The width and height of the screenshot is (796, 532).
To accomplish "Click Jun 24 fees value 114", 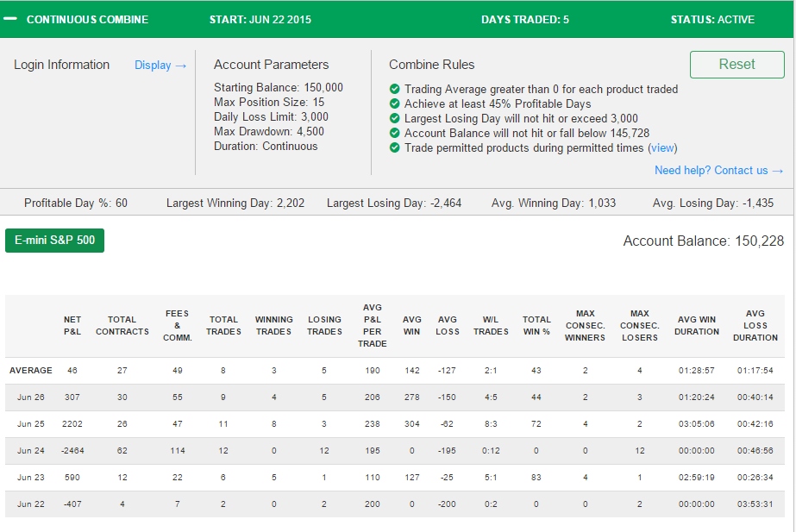I will (x=177, y=451).
